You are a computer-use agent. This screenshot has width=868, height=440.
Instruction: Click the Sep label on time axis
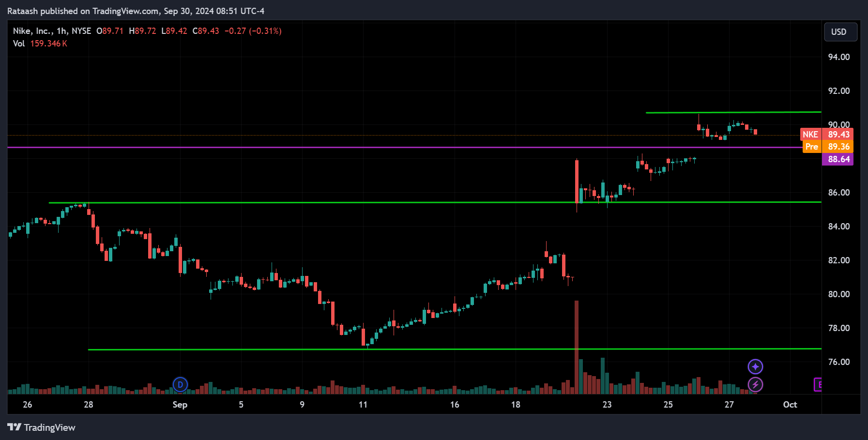click(180, 405)
